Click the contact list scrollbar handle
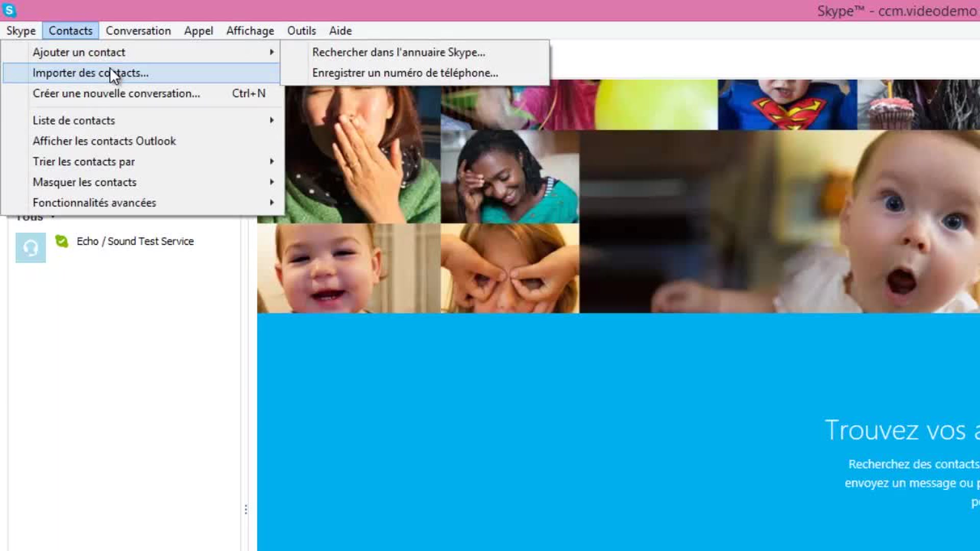 pos(246,510)
